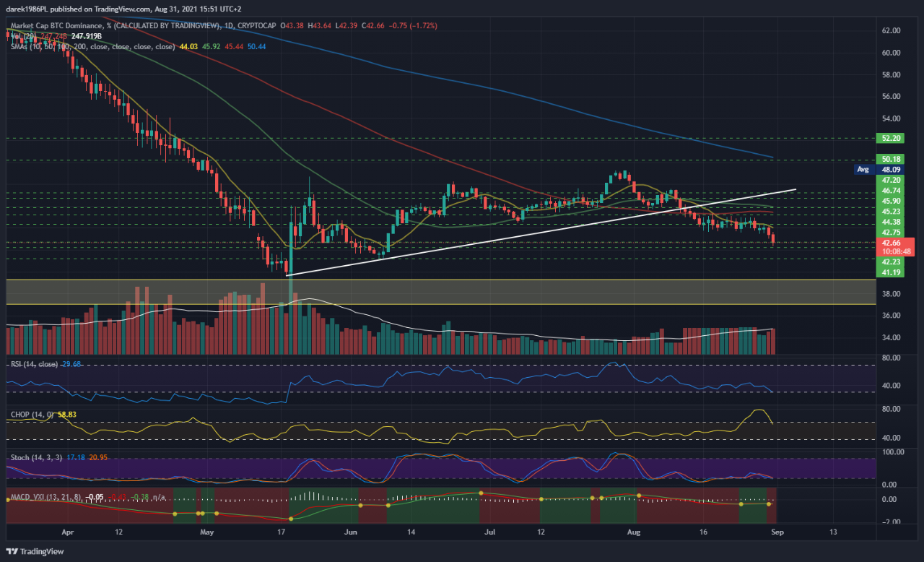924x562 pixels.
Task: Select the green 52.20 level label
Action: click(890, 137)
